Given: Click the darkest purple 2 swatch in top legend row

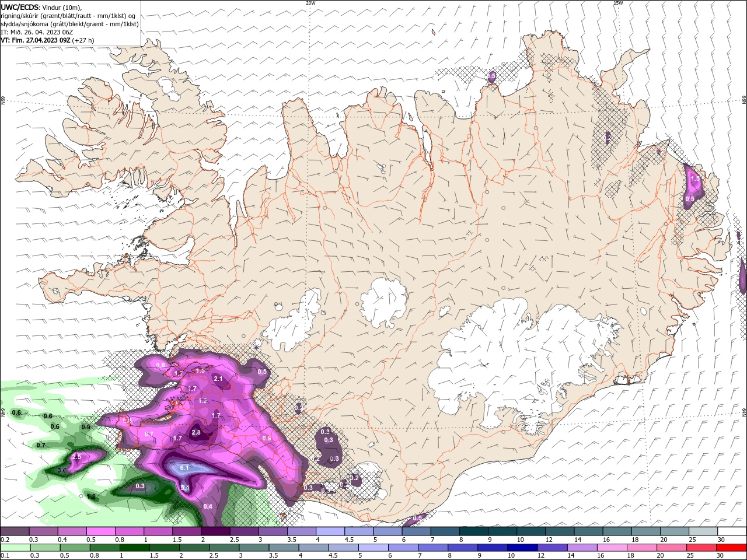Looking at the screenshot, I should click(x=215, y=531).
